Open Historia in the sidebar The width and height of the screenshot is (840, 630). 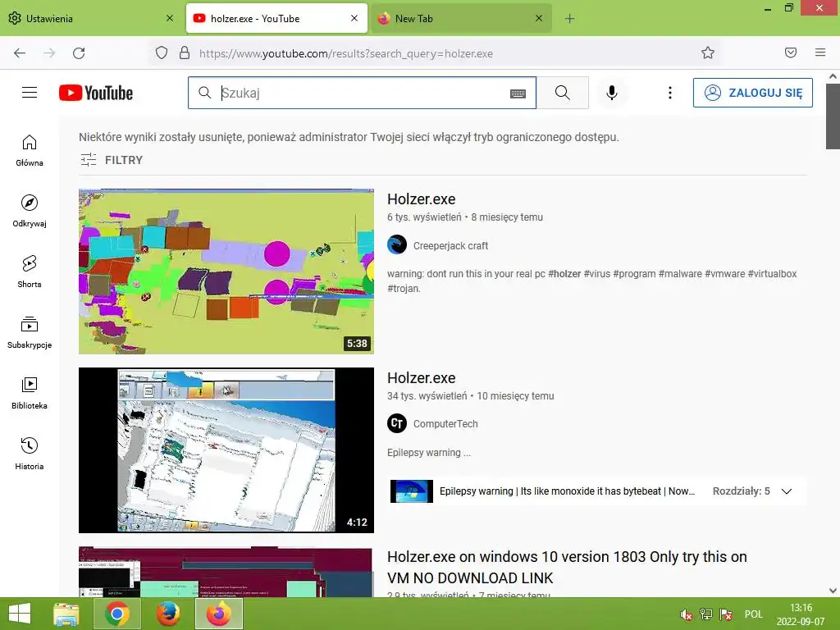(x=30, y=454)
